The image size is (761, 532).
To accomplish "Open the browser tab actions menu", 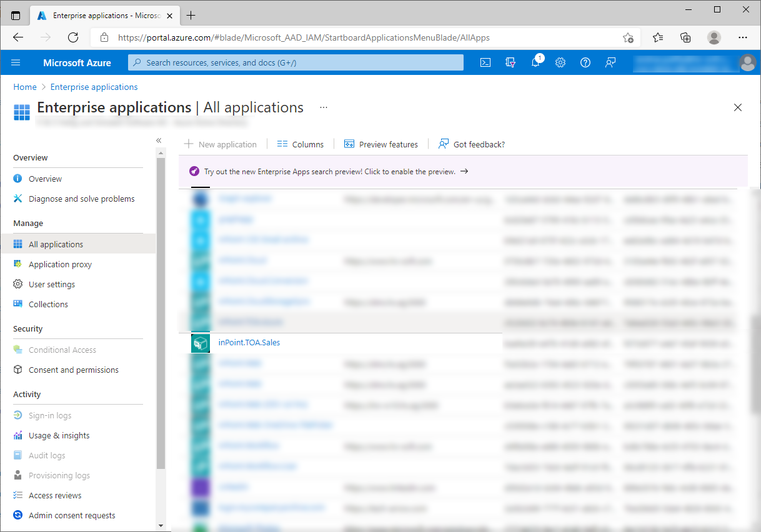I will coord(16,15).
